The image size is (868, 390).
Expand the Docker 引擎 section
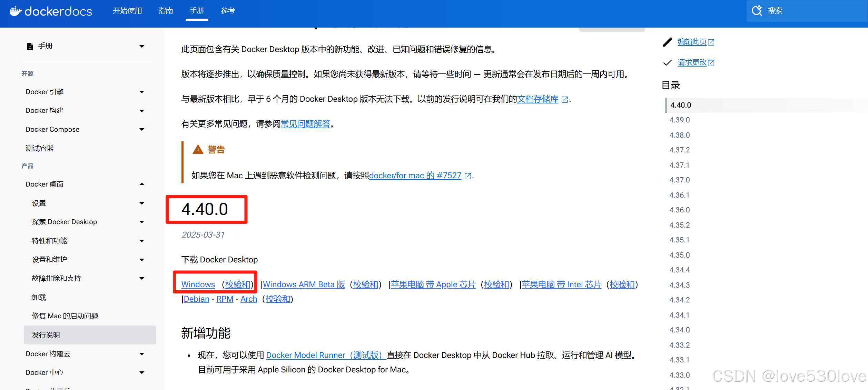(142, 92)
